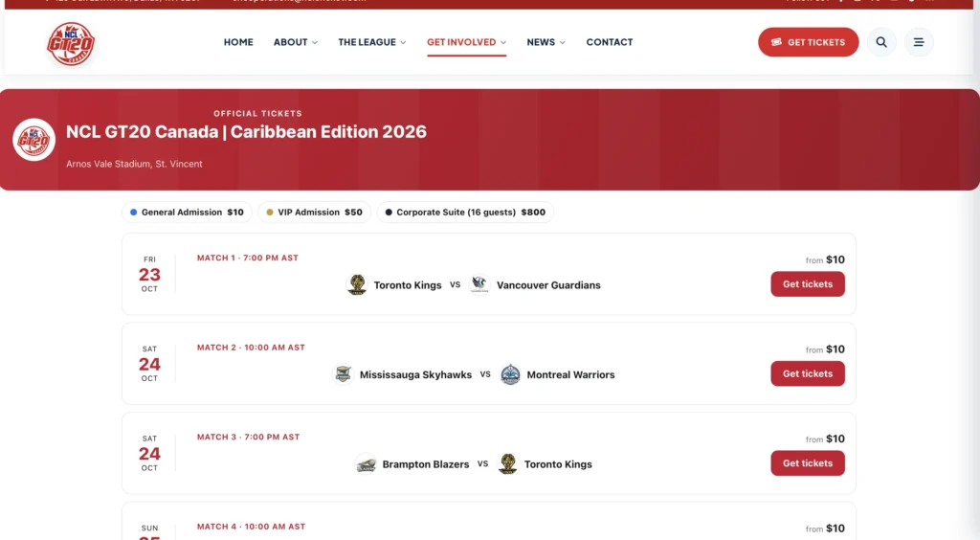980x540 pixels.
Task: Click 'MATCH 1 · 7:00 PM AST' label
Action: [x=248, y=258]
